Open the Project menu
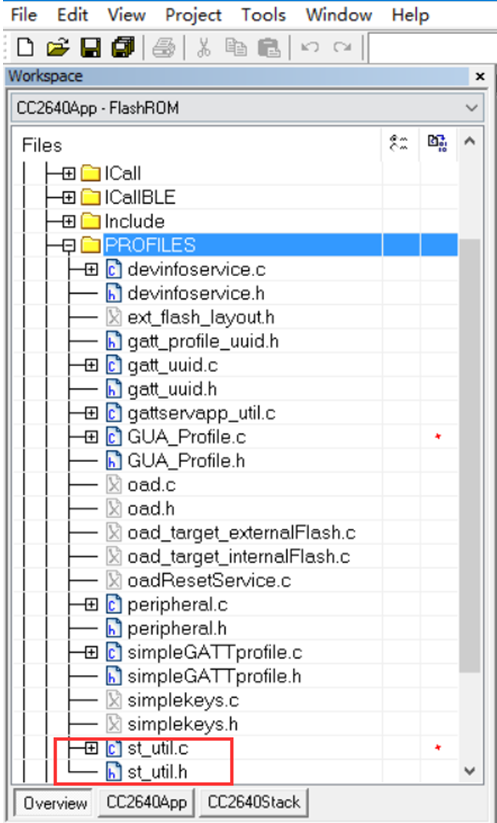 coord(193,15)
